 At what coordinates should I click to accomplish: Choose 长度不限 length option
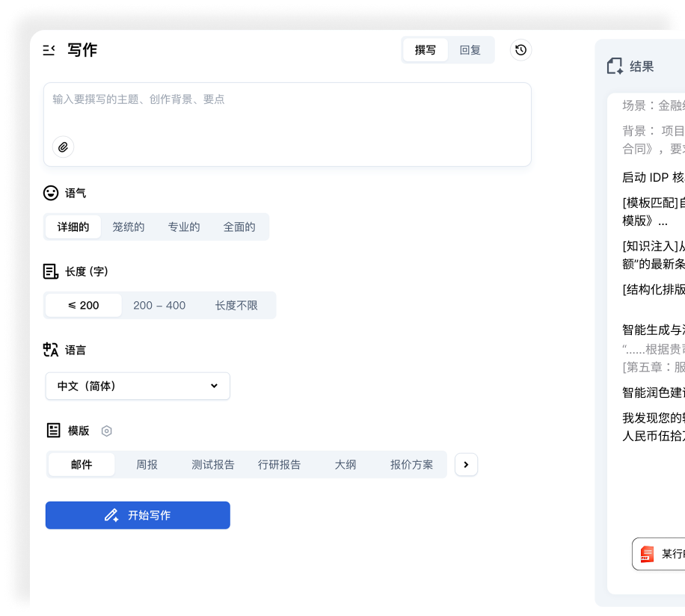236,305
